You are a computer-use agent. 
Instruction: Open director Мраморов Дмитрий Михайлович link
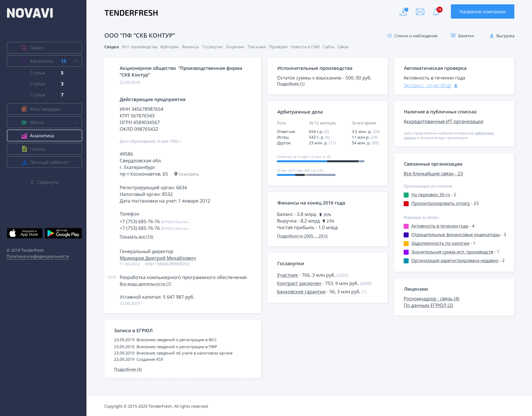pyautogui.click(x=158, y=258)
